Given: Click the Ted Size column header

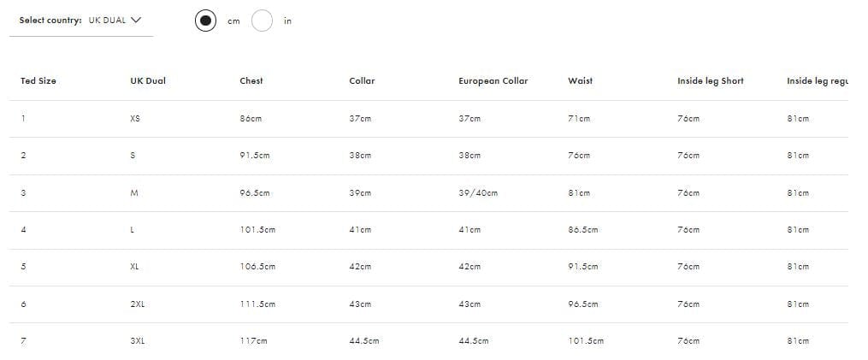Looking at the screenshot, I should [38, 81].
